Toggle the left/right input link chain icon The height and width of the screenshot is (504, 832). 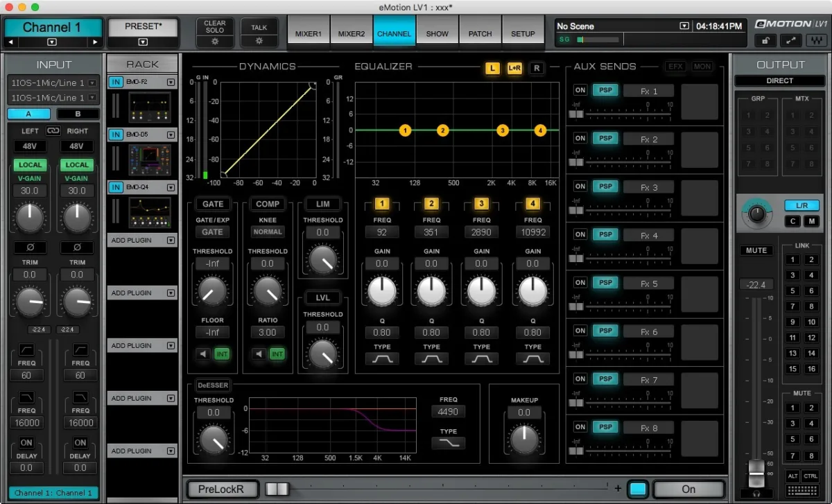coord(53,130)
